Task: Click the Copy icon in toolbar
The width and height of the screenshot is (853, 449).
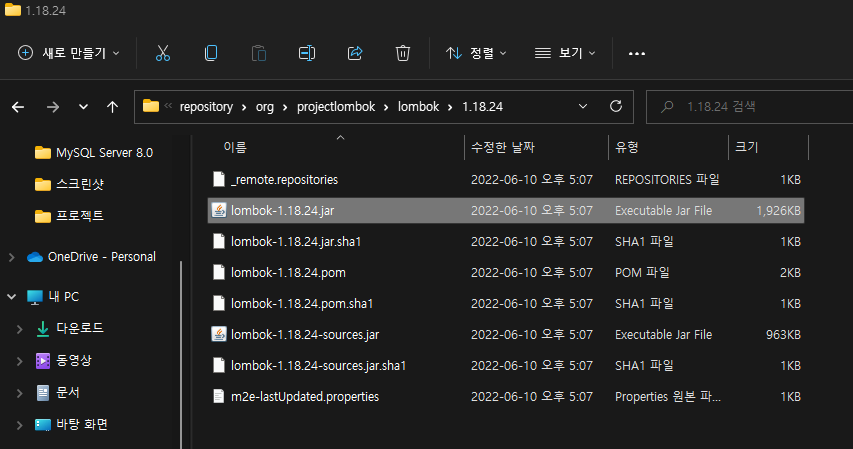Action: tap(211, 53)
